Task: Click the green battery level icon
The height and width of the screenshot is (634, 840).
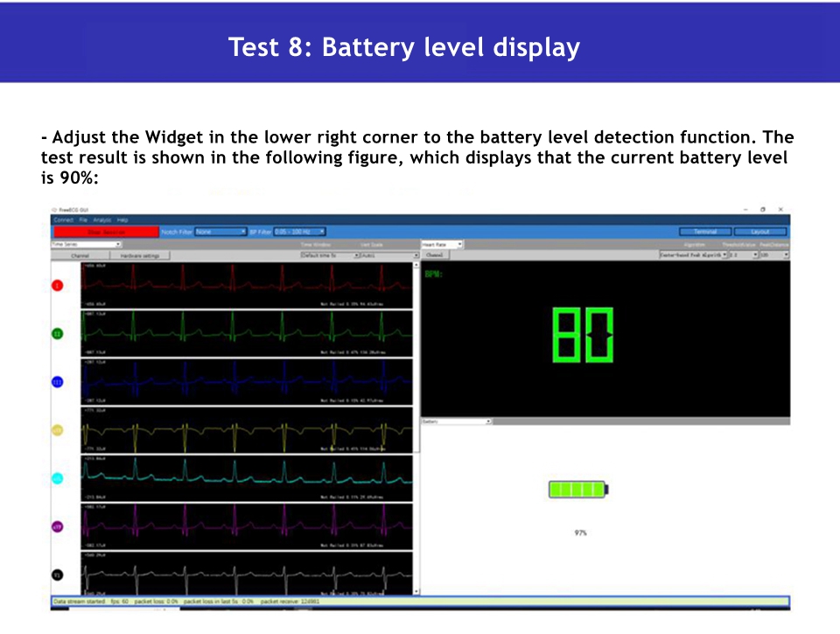Action: [x=577, y=490]
